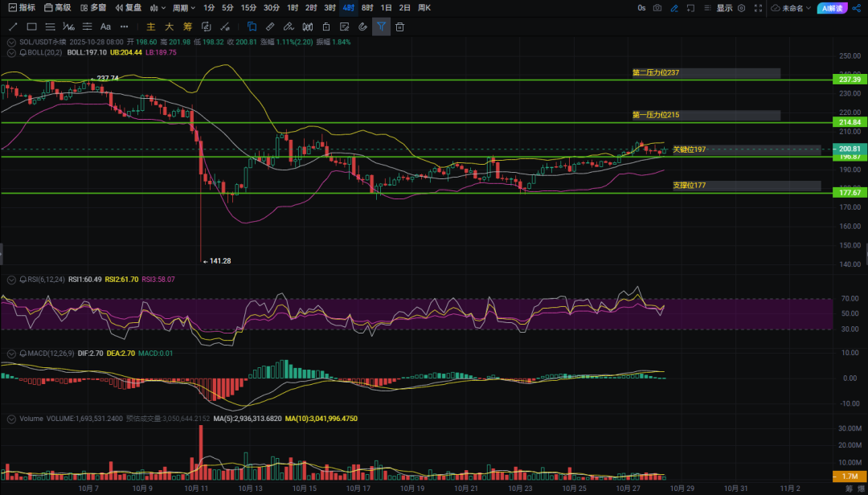Open the 周期 period dropdown
This screenshot has width=868, height=495.
pos(184,8)
